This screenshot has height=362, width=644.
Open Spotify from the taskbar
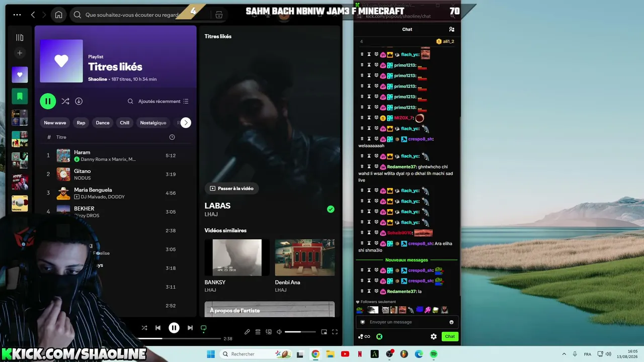click(434, 354)
